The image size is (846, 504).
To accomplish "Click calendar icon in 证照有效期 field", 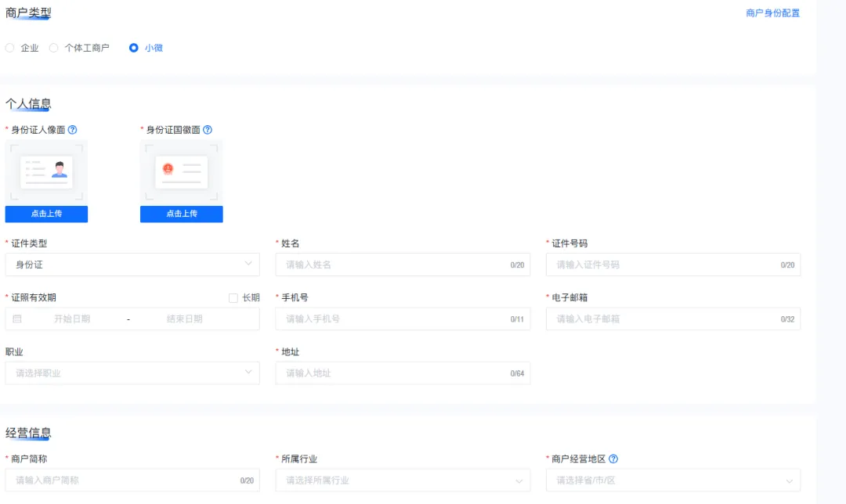I will [x=17, y=319].
